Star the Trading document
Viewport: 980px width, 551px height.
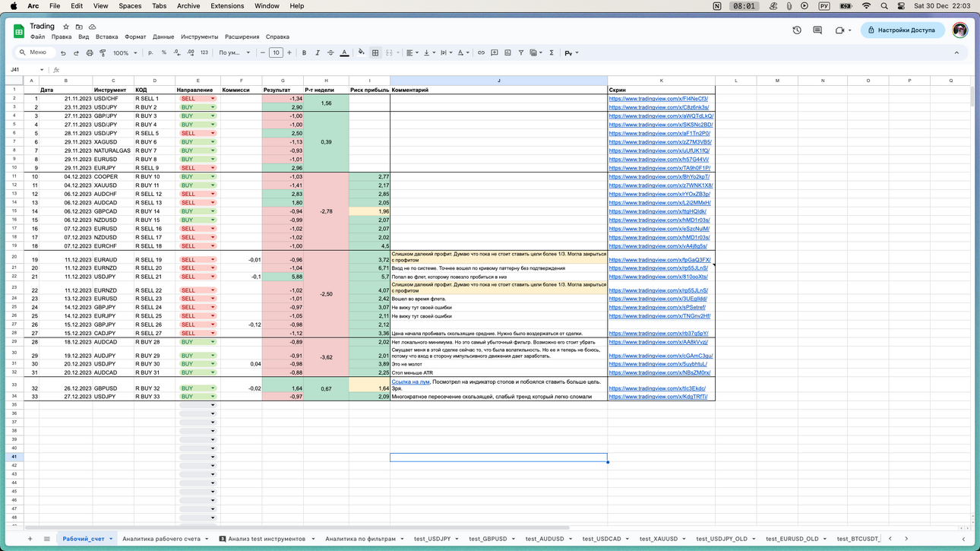66,27
